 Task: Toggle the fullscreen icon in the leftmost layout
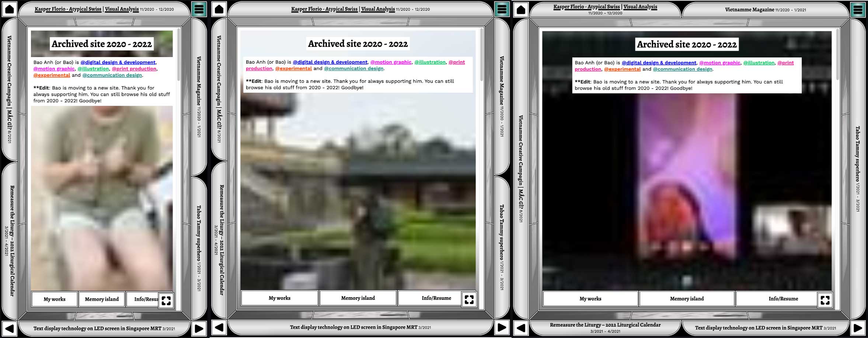pos(166,300)
